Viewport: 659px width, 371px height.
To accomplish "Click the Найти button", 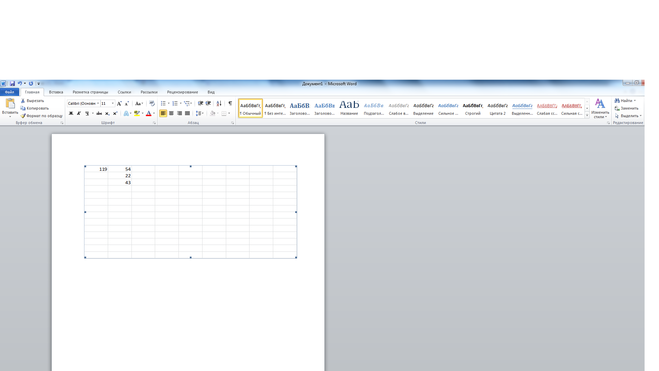I will click(x=626, y=101).
